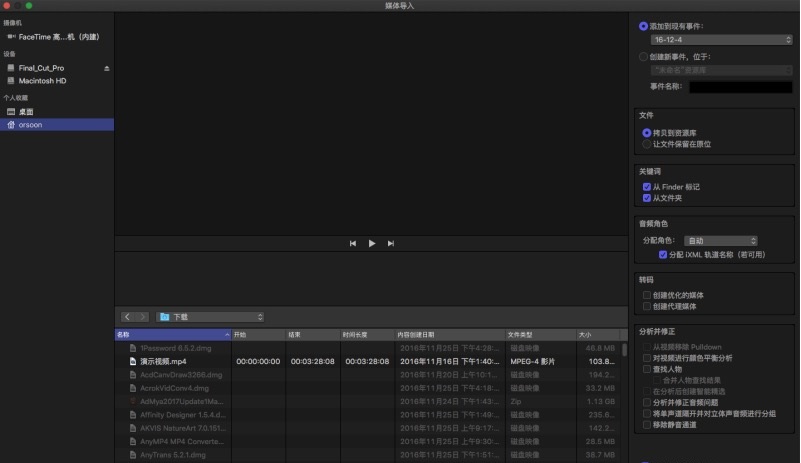Image resolution: width=801 pixels, height=463 pixels.
Task: Expand the 分配角色 自动 dropdown
Action: [x=721, y=241]
